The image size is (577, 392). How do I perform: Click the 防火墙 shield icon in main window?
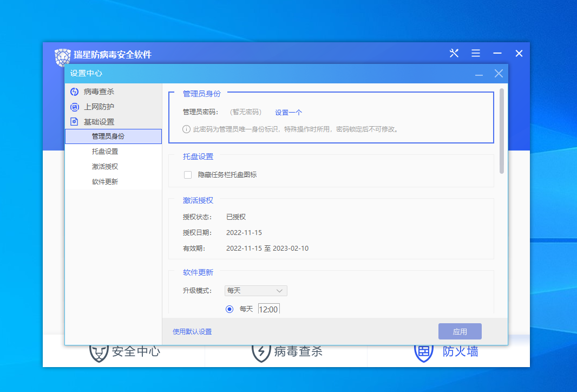(x=424, y=352)
